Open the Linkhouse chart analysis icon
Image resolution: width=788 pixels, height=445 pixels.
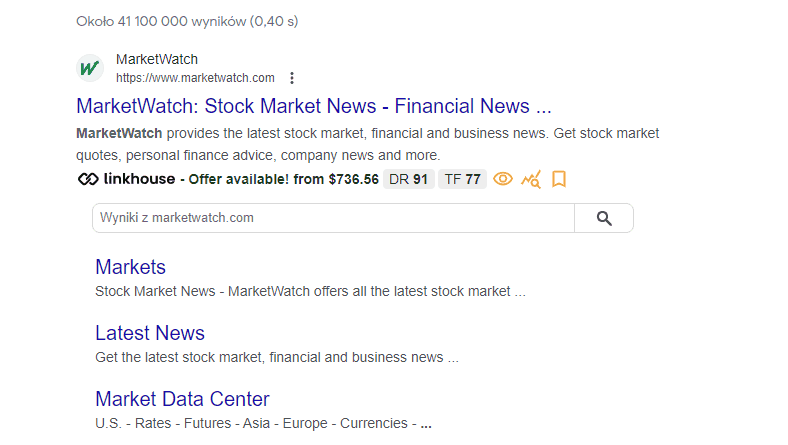pos(531,180)
